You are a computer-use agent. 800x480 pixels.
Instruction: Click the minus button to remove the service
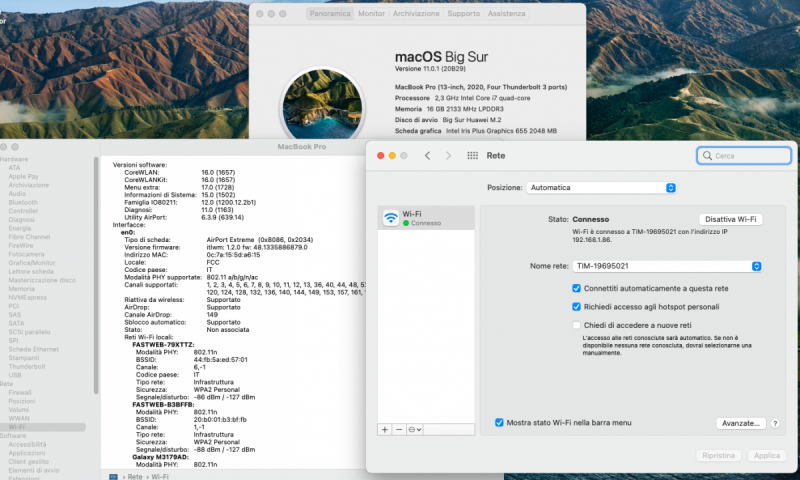coord(400,428)
